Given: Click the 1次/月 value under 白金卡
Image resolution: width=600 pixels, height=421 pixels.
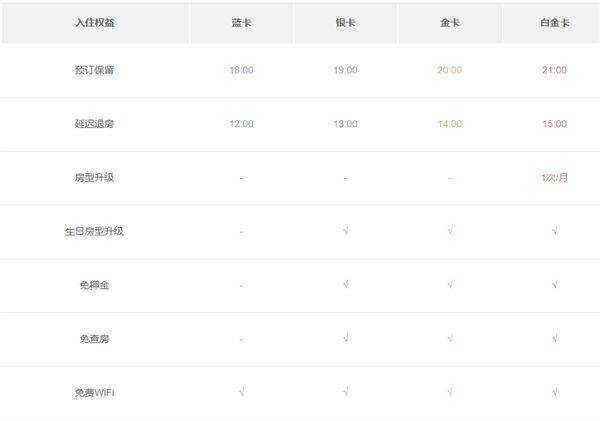Looking at the screenshot, I should coord(554,178).
